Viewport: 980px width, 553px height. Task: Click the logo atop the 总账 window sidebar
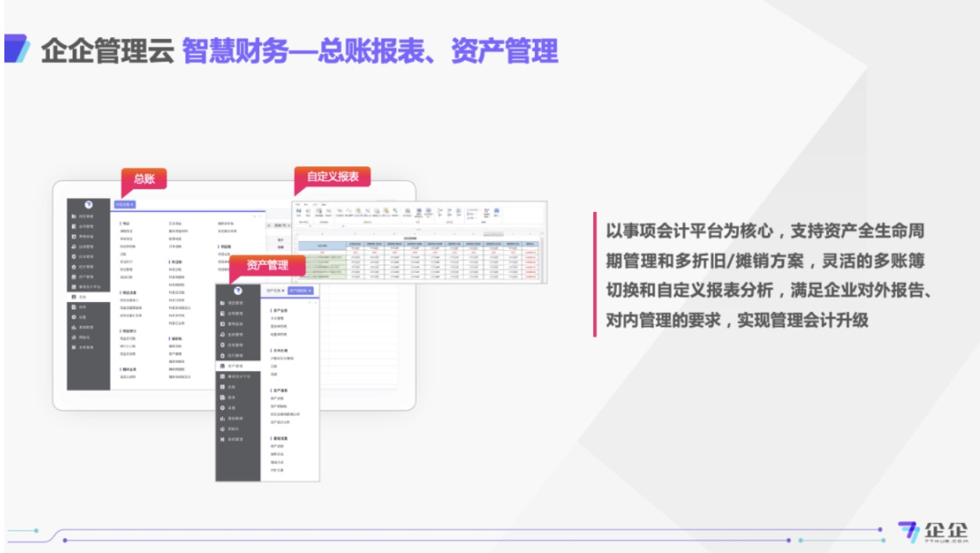89,205
